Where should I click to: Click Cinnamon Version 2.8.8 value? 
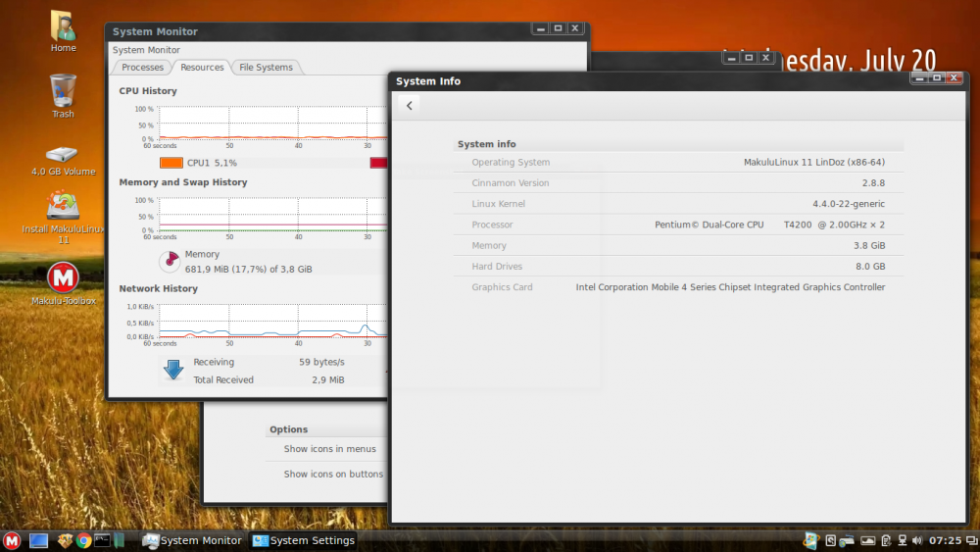pyautogui.click(x=873, y=183)
